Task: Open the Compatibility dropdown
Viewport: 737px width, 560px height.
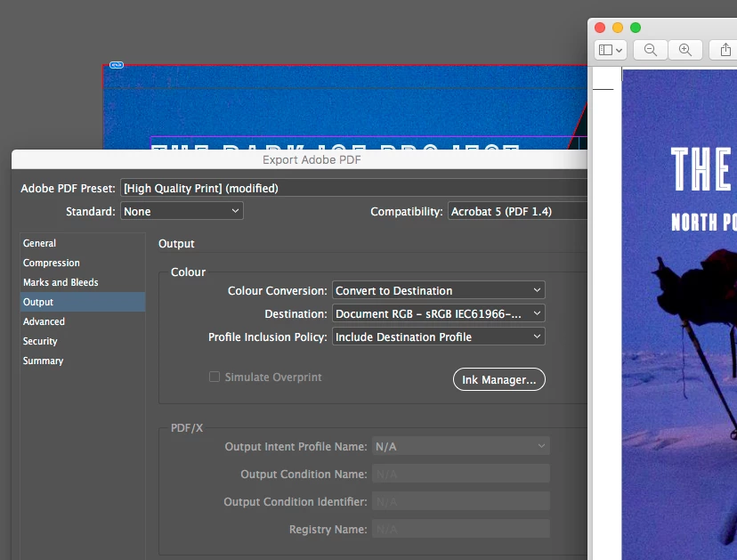Action: click(517, 211)
